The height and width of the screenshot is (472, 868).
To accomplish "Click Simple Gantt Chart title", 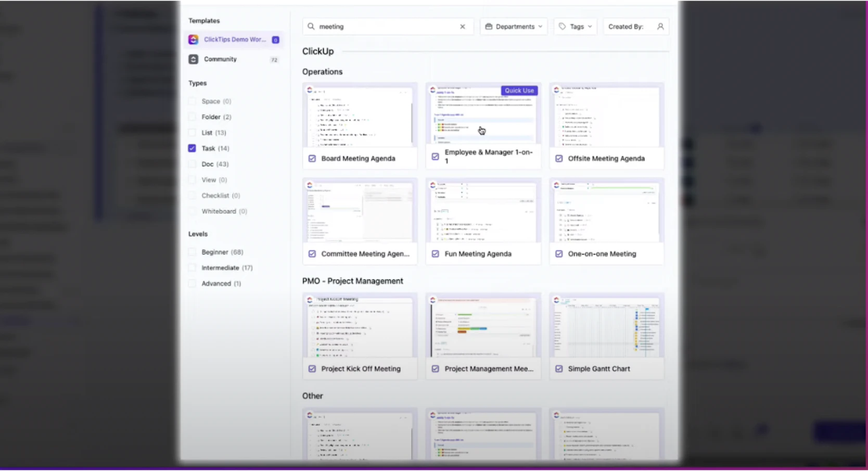I will 599,369.
